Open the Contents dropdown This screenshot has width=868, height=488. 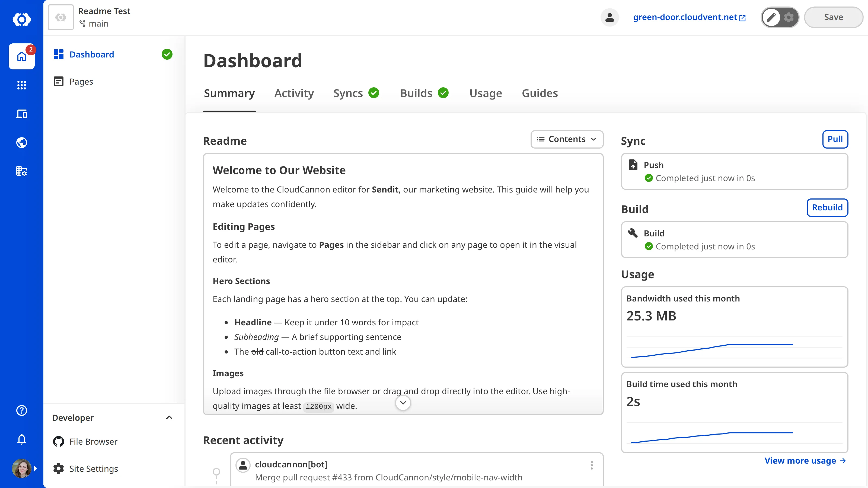[567, 139]
